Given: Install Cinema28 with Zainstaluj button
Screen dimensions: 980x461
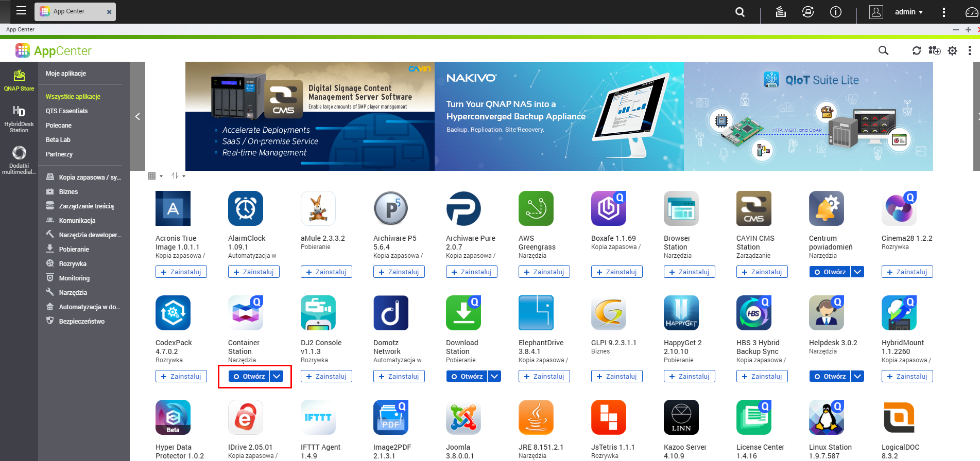Looking at the screenshot, I should 907,272.
